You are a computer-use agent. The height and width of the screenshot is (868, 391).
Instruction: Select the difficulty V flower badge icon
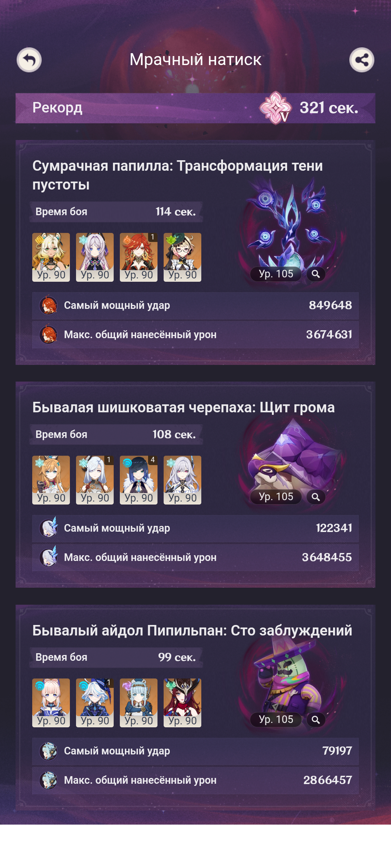click(x=276, y=108)
